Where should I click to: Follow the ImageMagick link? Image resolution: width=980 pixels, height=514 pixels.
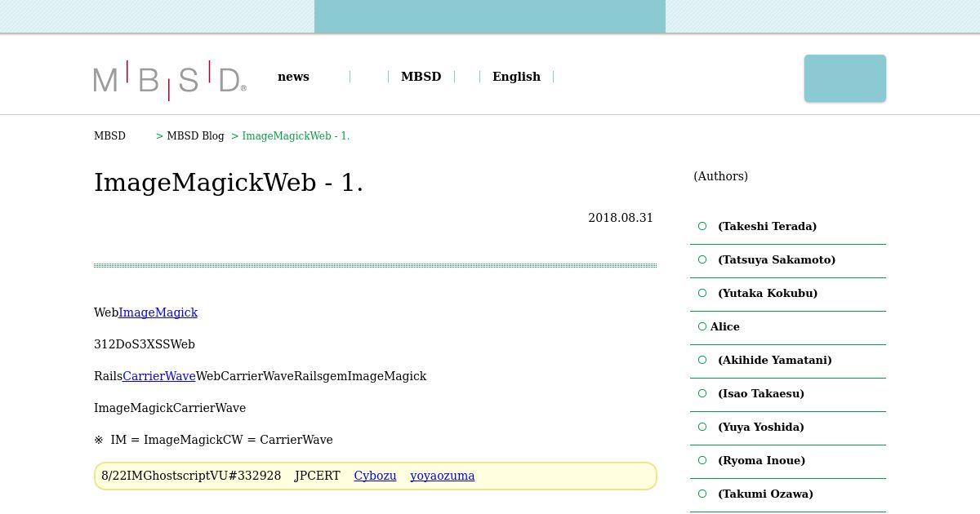pyautogui.click(x=158, y=312)
